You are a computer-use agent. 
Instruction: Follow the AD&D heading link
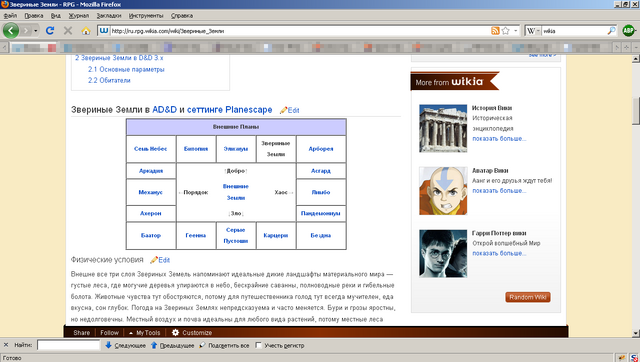[164, 110]
